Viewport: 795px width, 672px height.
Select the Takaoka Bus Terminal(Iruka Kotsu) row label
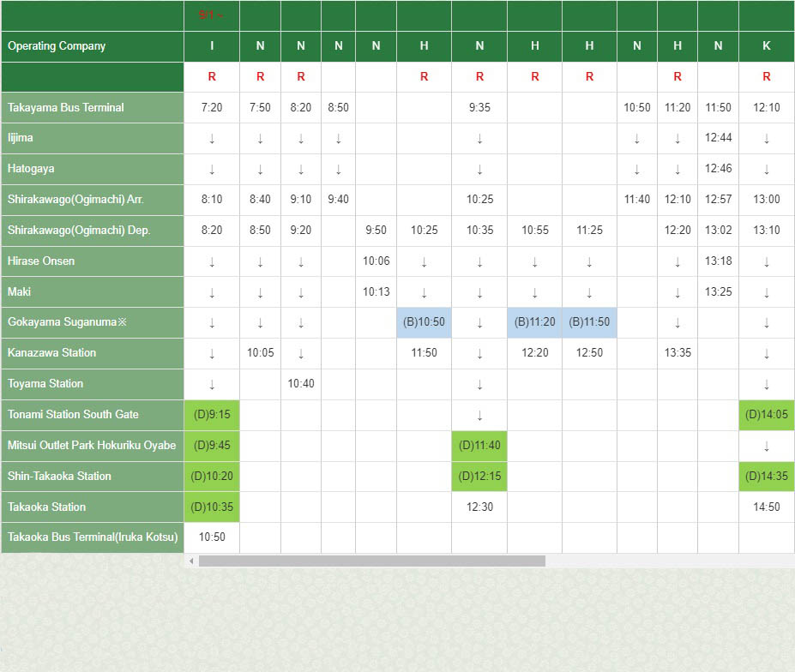[x=92, y=537]
